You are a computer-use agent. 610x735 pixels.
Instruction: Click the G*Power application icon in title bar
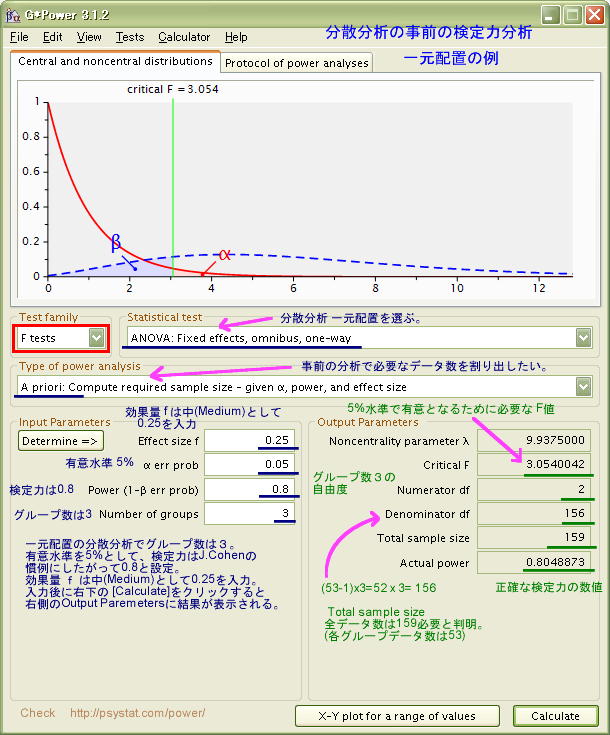[x=13, y=15]
